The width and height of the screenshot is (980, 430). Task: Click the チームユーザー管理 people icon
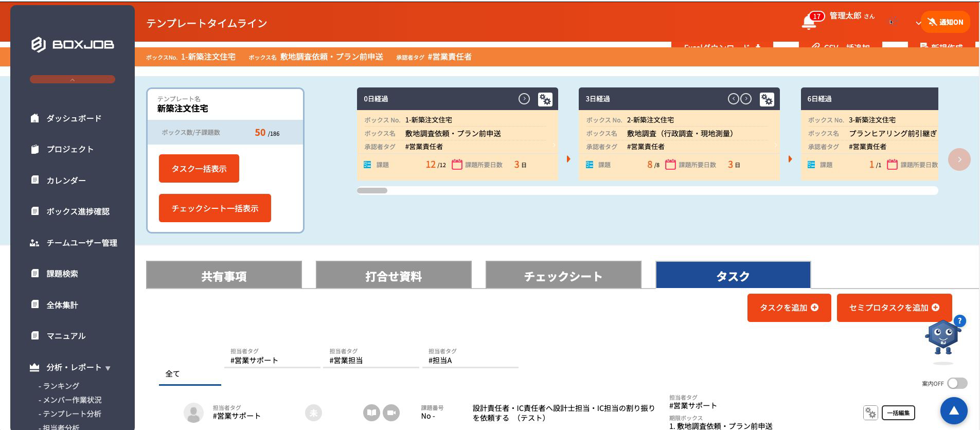34,243
